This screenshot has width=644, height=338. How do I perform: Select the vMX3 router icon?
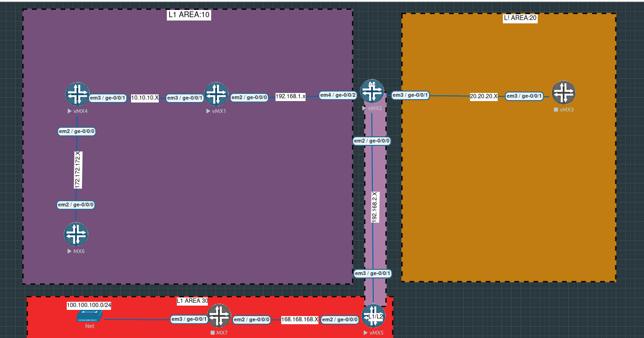[564, 93]
